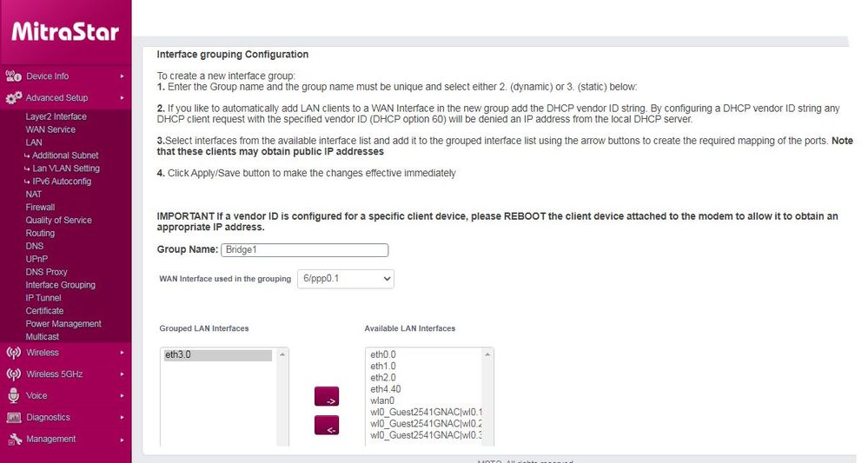This screenshot has height=463, width=868.
Task: Click the Device Info gauge icon
Action: point(13,76)
